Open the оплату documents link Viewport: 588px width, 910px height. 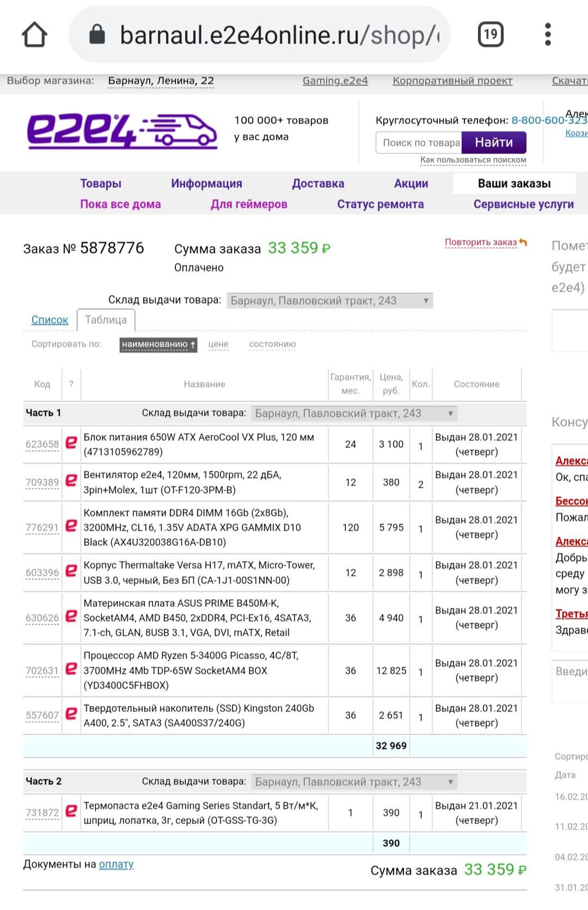tap(116, 864)
